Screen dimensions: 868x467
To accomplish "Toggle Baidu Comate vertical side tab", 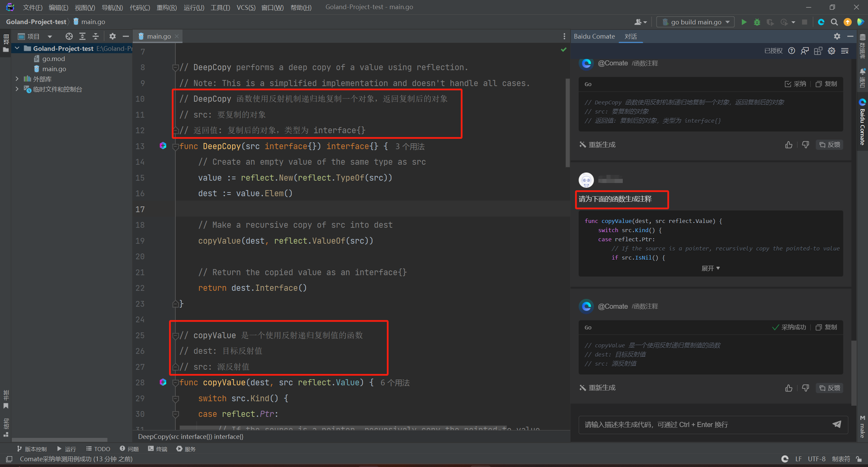I will pyautogui.click(x=863, y=122).
